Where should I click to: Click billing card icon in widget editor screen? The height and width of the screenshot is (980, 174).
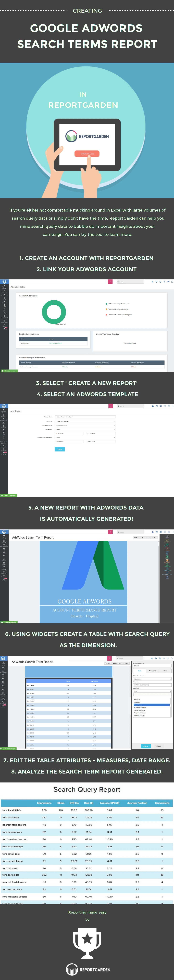168,658
